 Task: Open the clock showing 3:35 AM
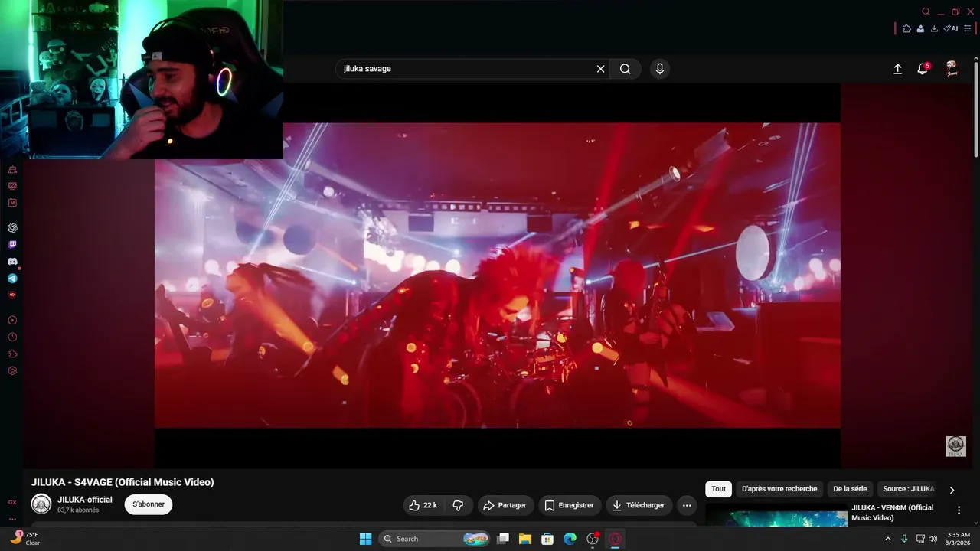tap(959, 539)
